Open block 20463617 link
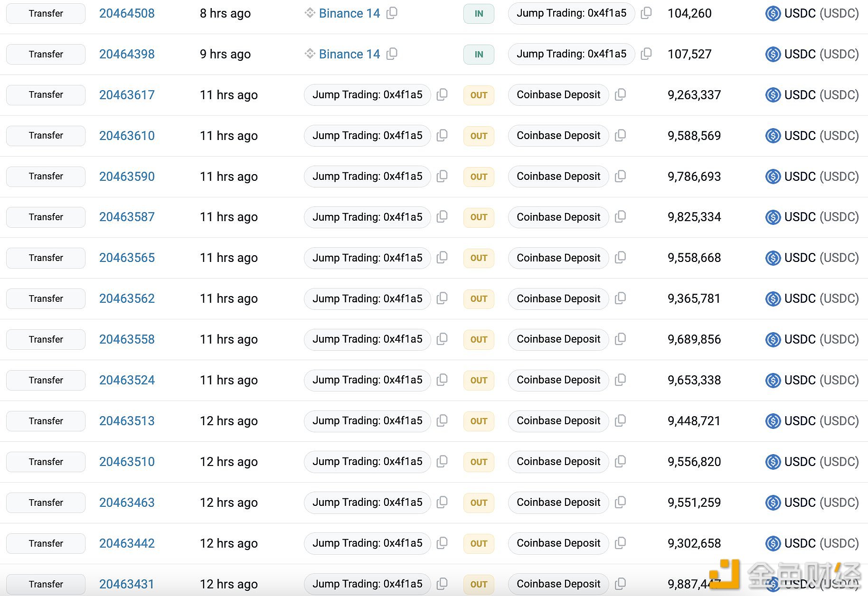Viewport: 868px width, 596px height. [x=127, y=95]
